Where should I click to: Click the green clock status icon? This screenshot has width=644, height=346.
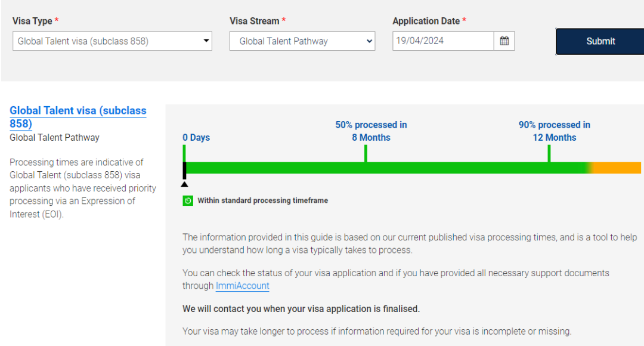click(187, 200)
